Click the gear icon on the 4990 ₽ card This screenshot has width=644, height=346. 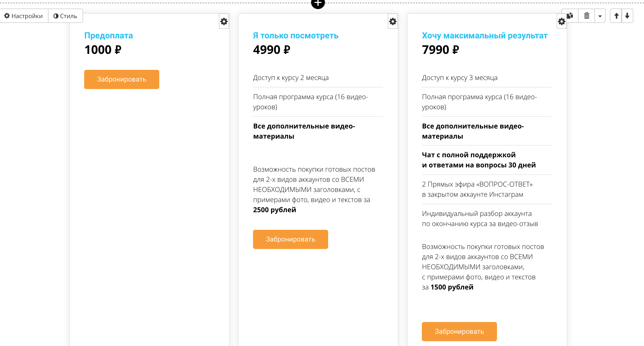coord(393,21)
